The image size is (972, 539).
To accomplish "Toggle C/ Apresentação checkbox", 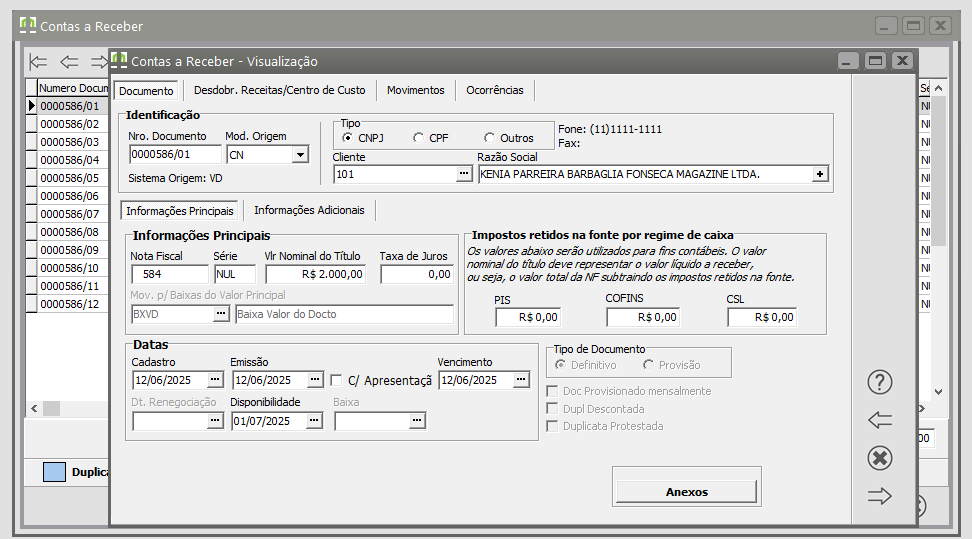I will click(336, 380).
